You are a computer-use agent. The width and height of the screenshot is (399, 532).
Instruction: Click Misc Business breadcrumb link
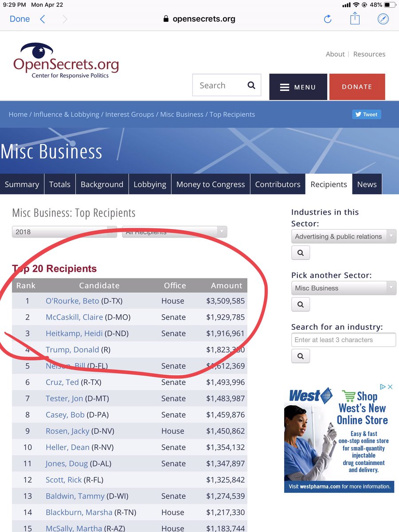[182, 114]
